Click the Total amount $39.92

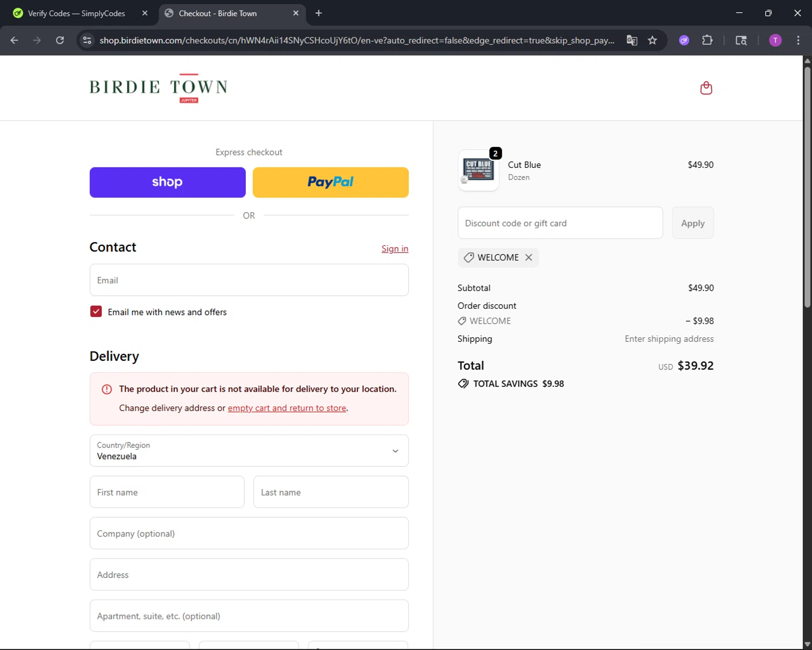(x=695, y=366)
